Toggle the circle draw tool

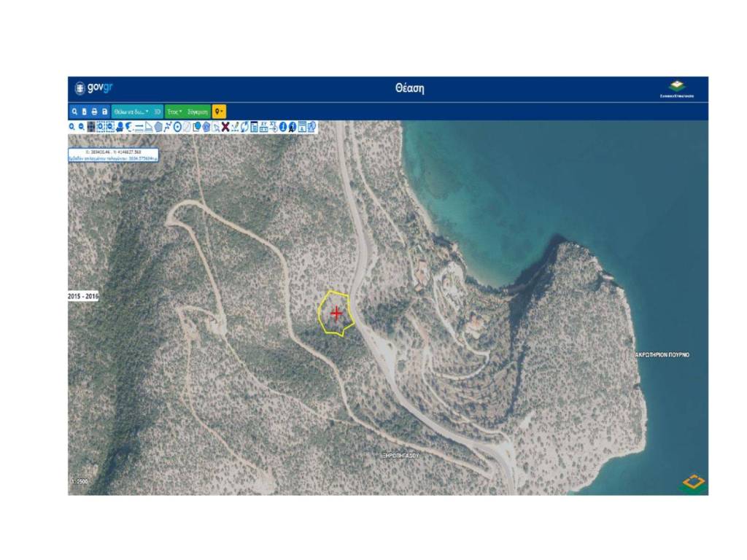[x=177, y=127]
